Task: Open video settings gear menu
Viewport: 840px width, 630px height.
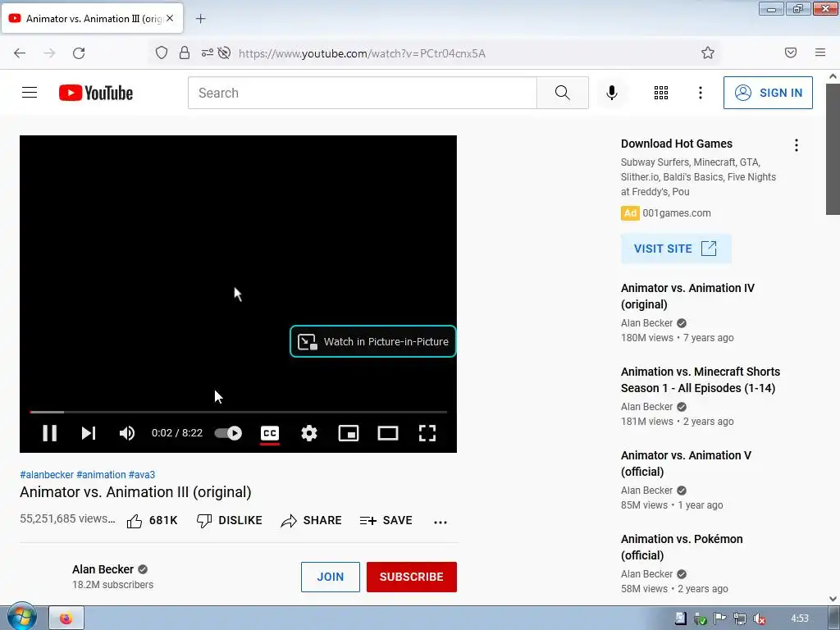Action: click(309, 433)
